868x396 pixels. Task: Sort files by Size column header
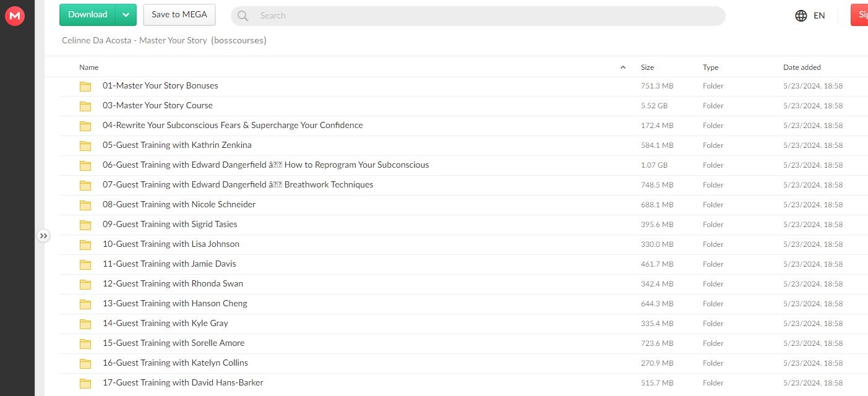647,67
